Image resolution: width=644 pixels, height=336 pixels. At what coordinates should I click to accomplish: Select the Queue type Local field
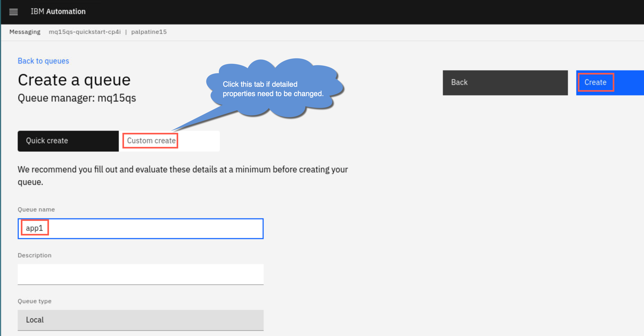[141, 320]
